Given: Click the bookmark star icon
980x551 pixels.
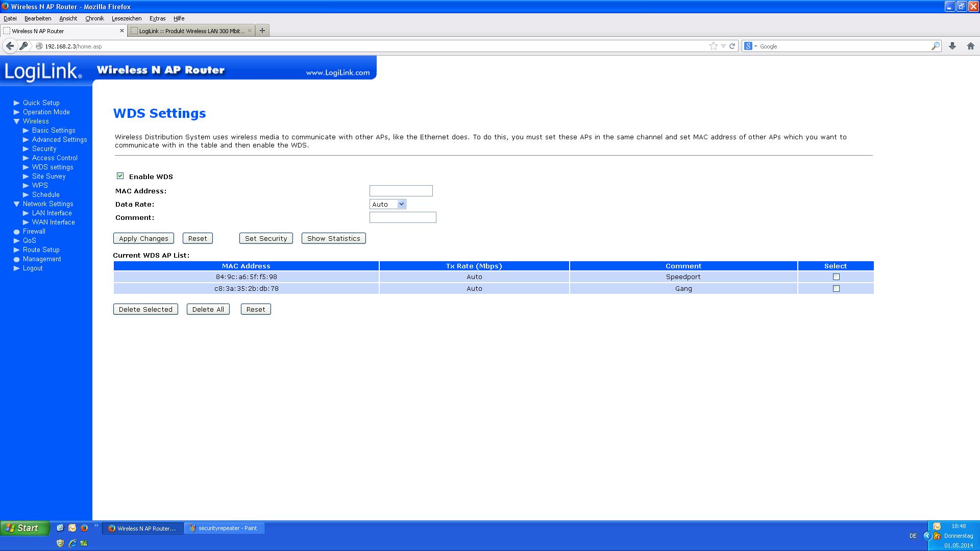Looking at the screenshot, I should [x=713, y=46].
